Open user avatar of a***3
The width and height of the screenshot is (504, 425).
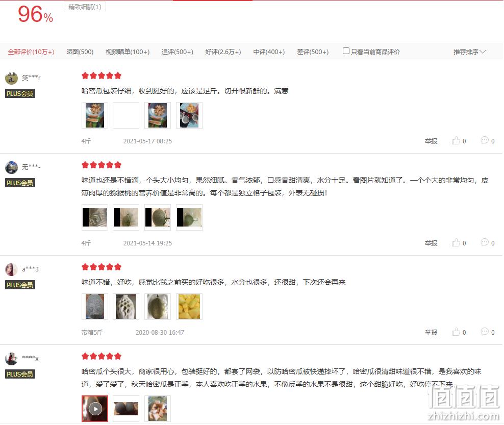(x=11, y=269)
